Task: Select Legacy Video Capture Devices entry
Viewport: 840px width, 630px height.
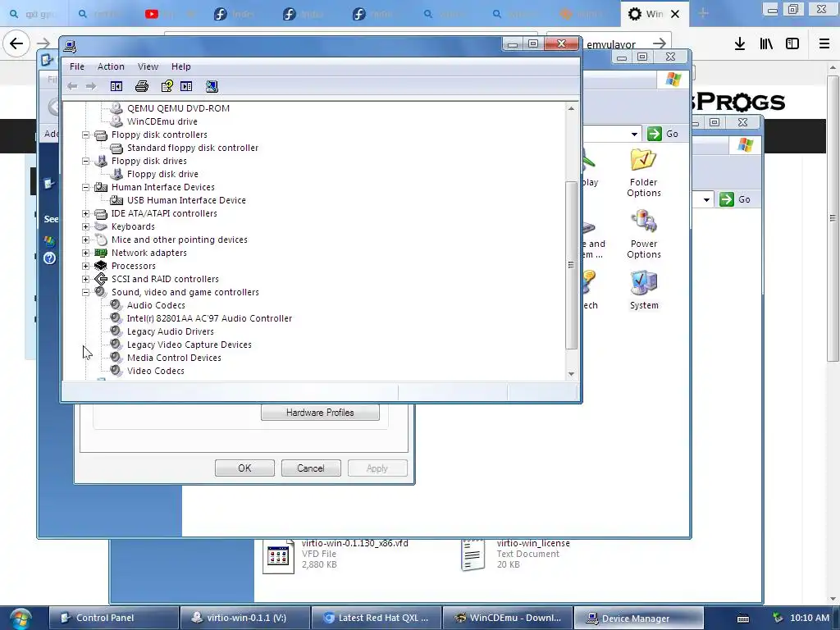Action: pyautogui.click(x=189, y=345)
